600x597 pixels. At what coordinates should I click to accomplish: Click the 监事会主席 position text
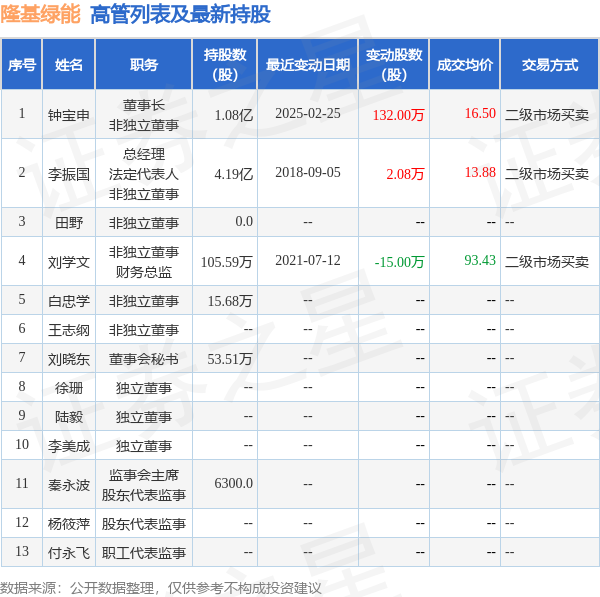(144, 475)
